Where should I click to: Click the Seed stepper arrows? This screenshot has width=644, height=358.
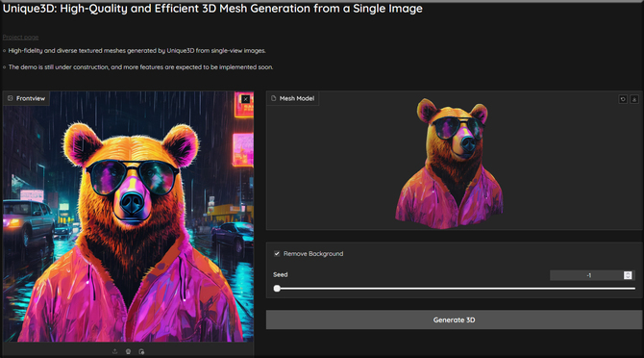point(628,275)
